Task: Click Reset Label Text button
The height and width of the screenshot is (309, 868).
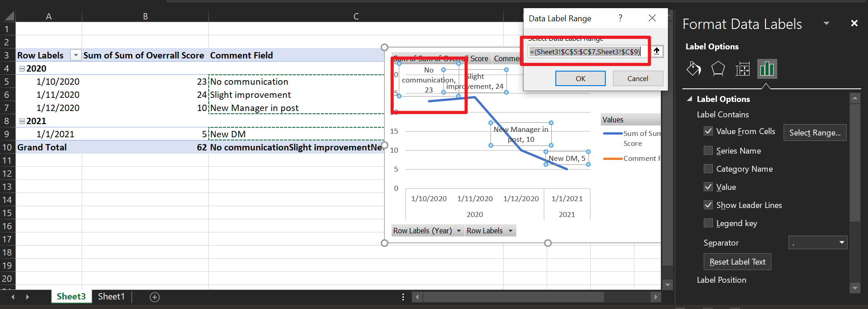Action: click(x=737, y=261)
